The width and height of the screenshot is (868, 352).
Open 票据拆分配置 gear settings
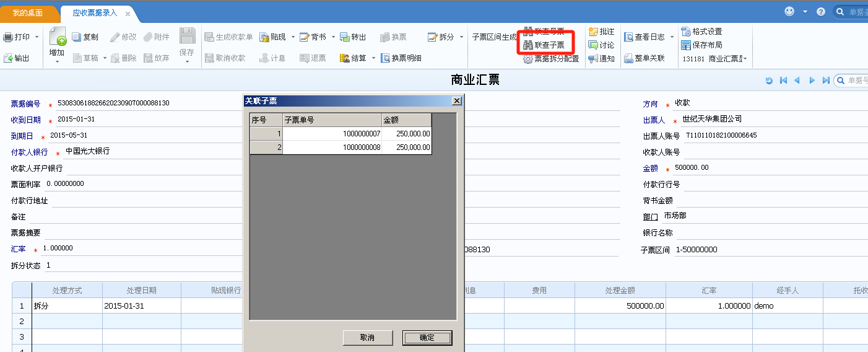(x=528, y=59)
